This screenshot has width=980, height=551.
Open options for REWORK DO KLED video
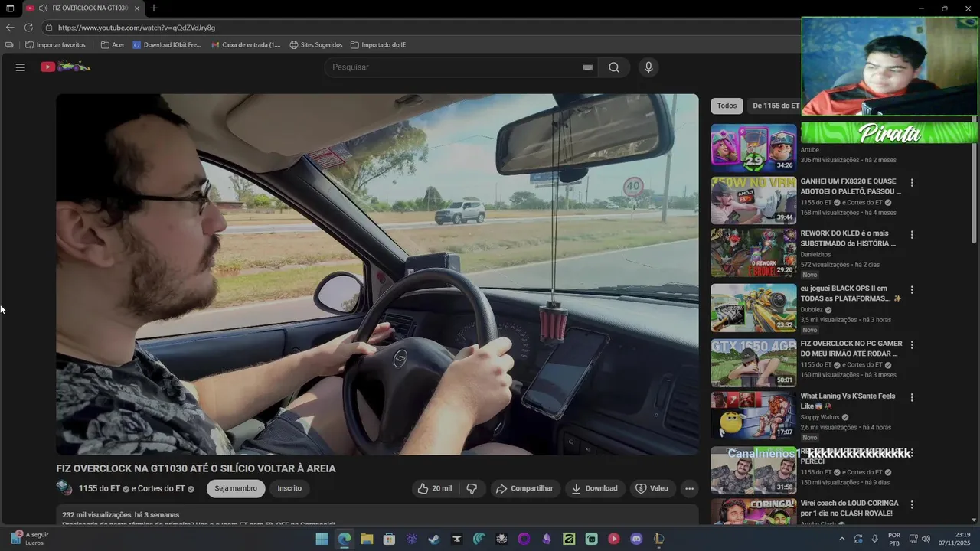pyautogui.click(x=911, y=234)
